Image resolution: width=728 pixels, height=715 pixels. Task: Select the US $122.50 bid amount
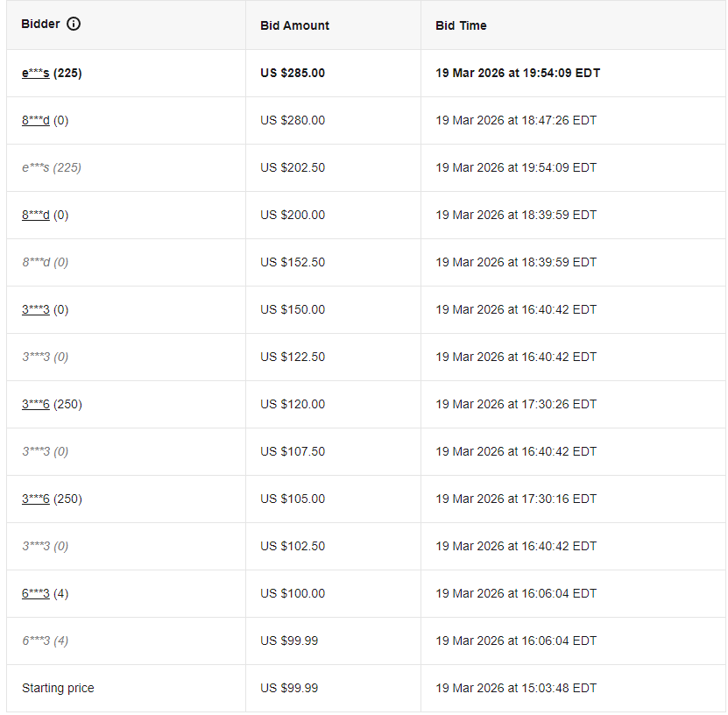pyautogui.click(x=293, y=357)
